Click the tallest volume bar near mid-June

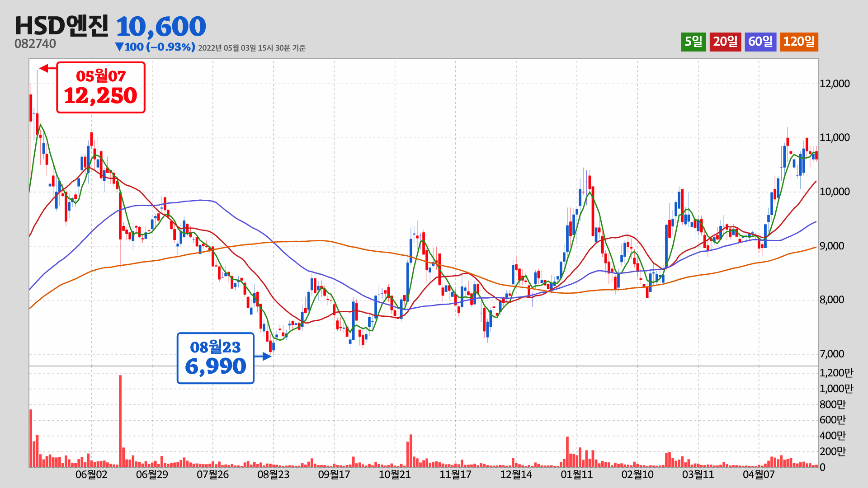120,421
